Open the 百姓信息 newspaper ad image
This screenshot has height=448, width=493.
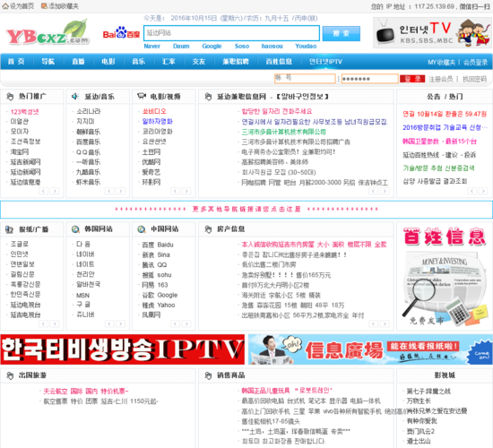pos(445,277)
